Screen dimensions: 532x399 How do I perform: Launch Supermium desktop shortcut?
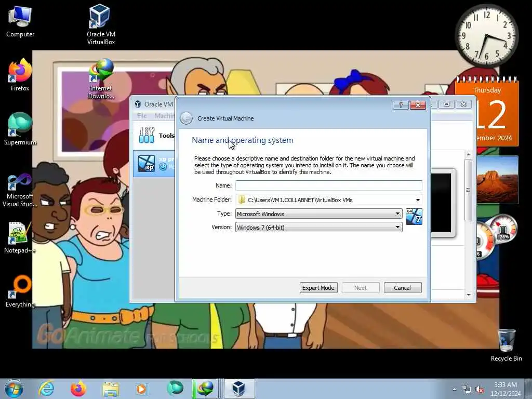(20, 129)
